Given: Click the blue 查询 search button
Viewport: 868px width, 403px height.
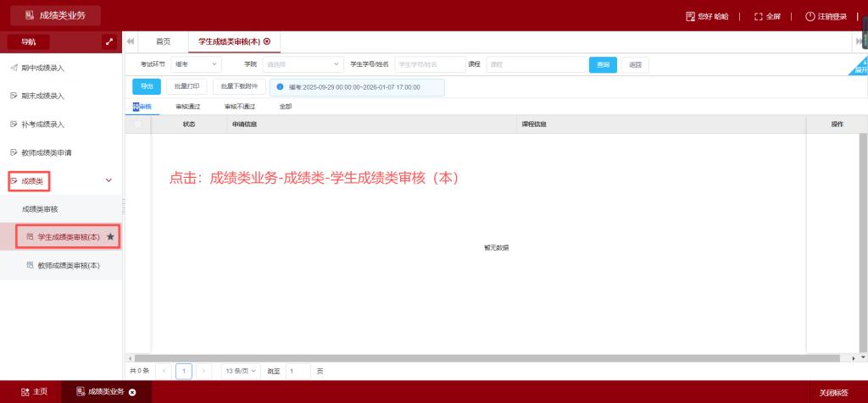Looking at the screenshot, I should click(603, 64).
